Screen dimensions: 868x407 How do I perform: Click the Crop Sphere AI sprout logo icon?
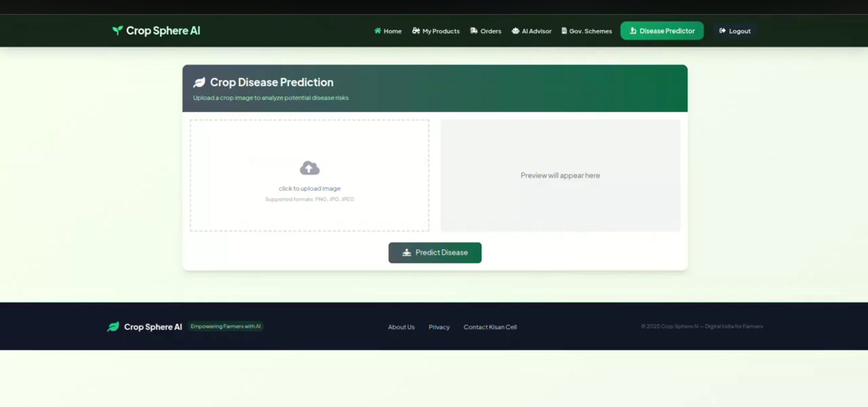coord(117,31)
